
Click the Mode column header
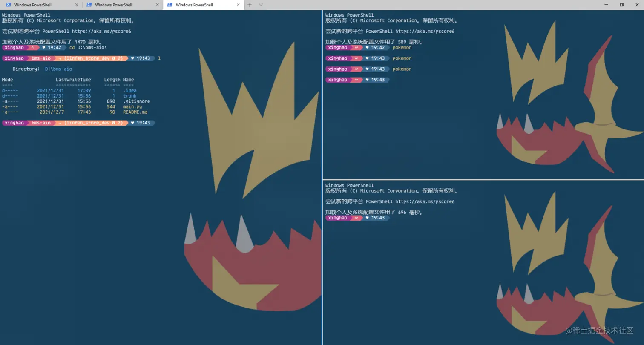7,80
